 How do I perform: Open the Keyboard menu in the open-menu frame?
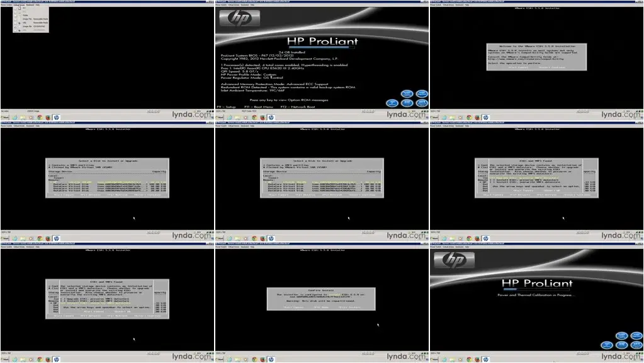pyautogui.click(x=30, y=5)
